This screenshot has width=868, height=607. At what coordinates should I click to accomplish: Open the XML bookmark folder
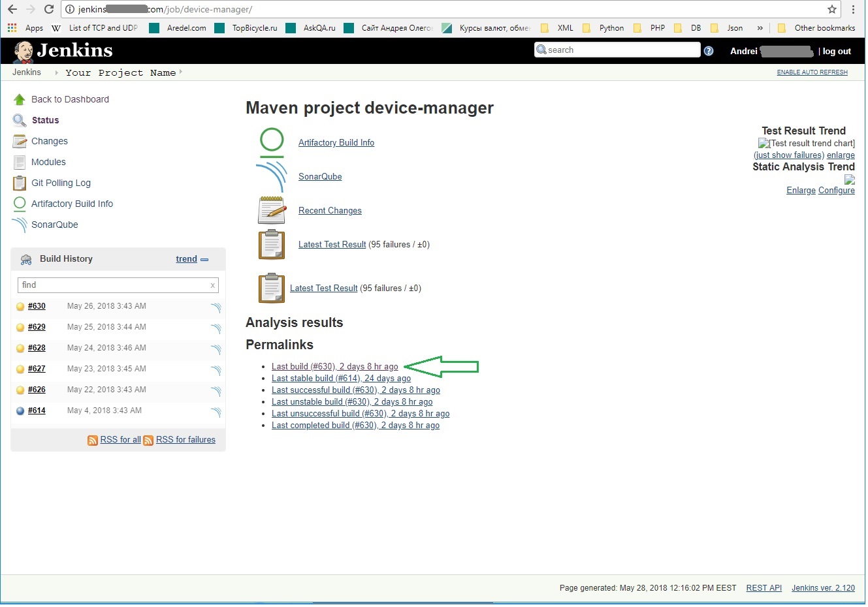[x=557, y=28]
